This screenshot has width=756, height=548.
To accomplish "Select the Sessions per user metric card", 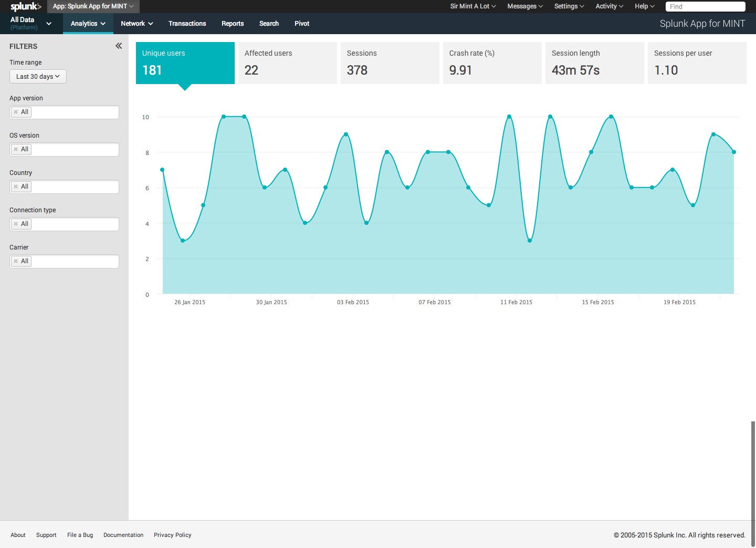I will tap(697, 63).
